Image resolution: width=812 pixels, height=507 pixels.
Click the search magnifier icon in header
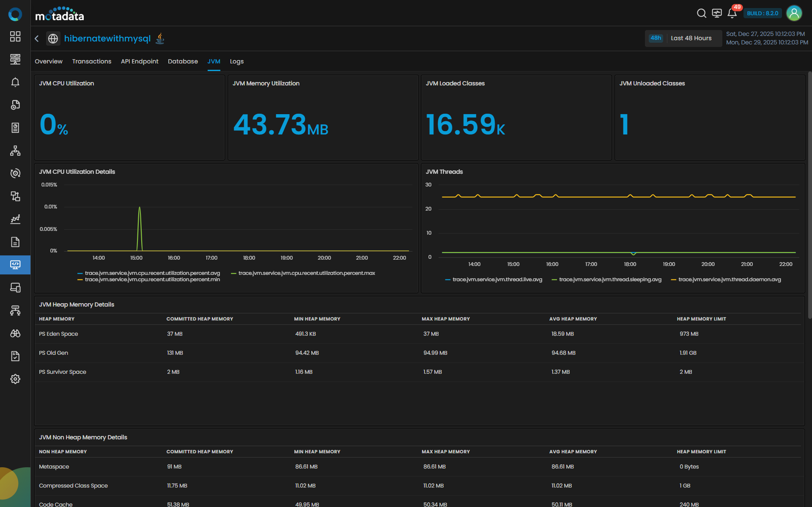pos(701,14)
